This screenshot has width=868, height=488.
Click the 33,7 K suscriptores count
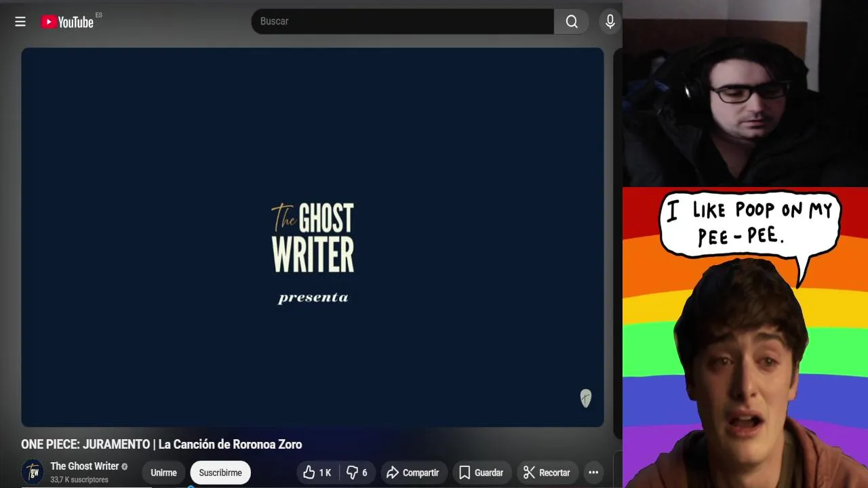(79, 480)
